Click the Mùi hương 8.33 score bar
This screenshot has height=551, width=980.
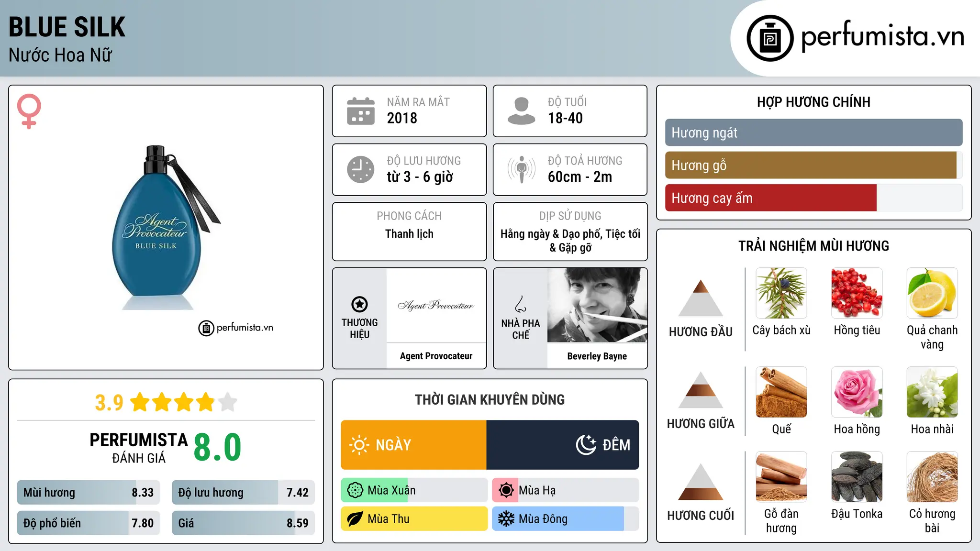pyautogui.click(x=89, y=493)
